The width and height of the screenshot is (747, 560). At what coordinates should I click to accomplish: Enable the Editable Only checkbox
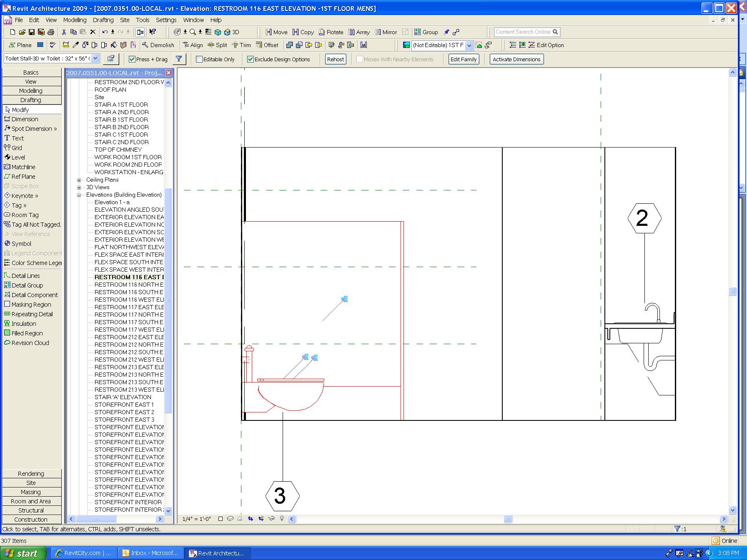(x=199, y=59)
